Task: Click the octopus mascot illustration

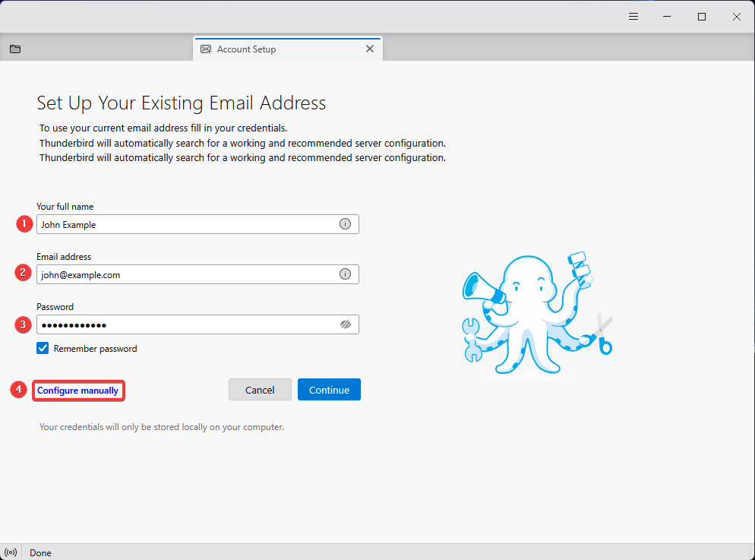Action: click(x=536, y=314)
